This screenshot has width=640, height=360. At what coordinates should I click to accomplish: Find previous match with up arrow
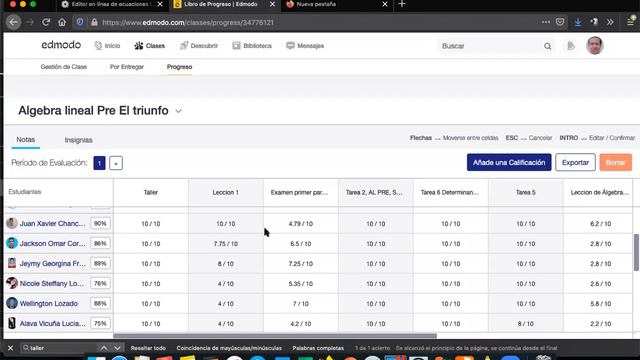coord(104,348)
